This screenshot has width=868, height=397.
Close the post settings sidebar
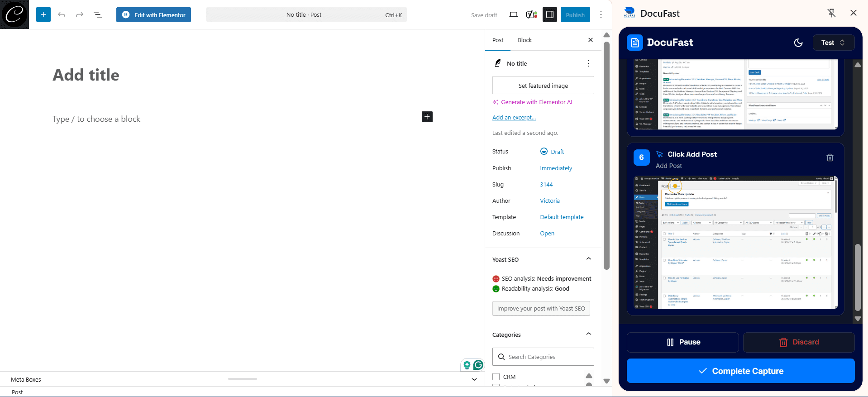(x=591, y=40)
